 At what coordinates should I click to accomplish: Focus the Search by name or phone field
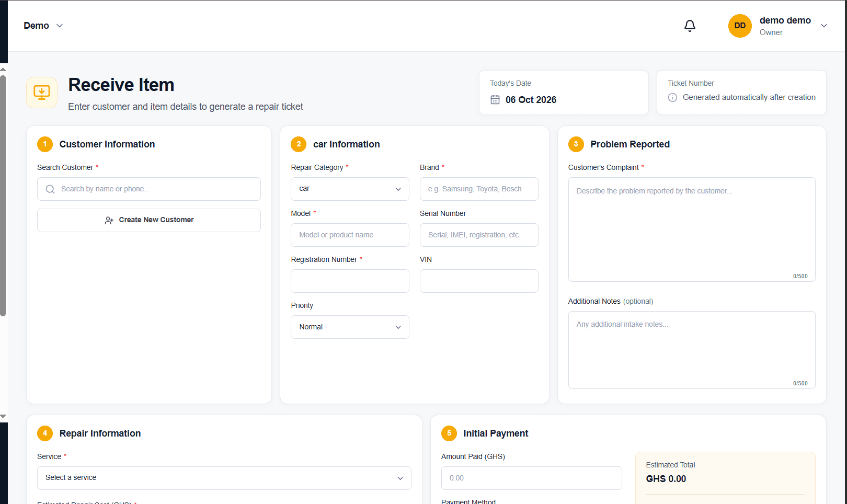coord(149,189)
